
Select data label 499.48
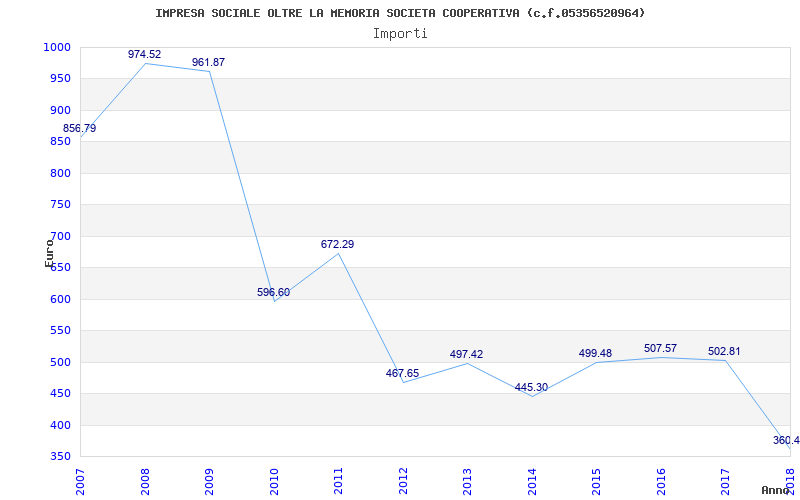pyautogui.click(x=595, y=354)
